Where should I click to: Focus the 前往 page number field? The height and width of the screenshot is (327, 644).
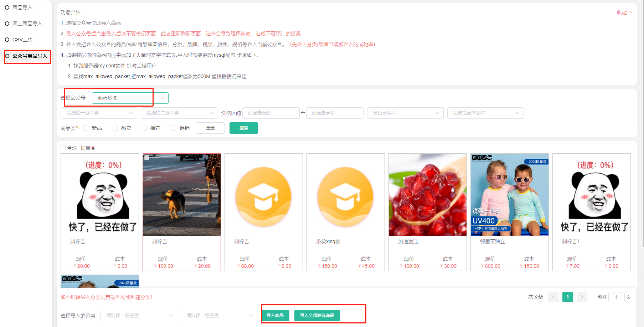pos(617,297)
